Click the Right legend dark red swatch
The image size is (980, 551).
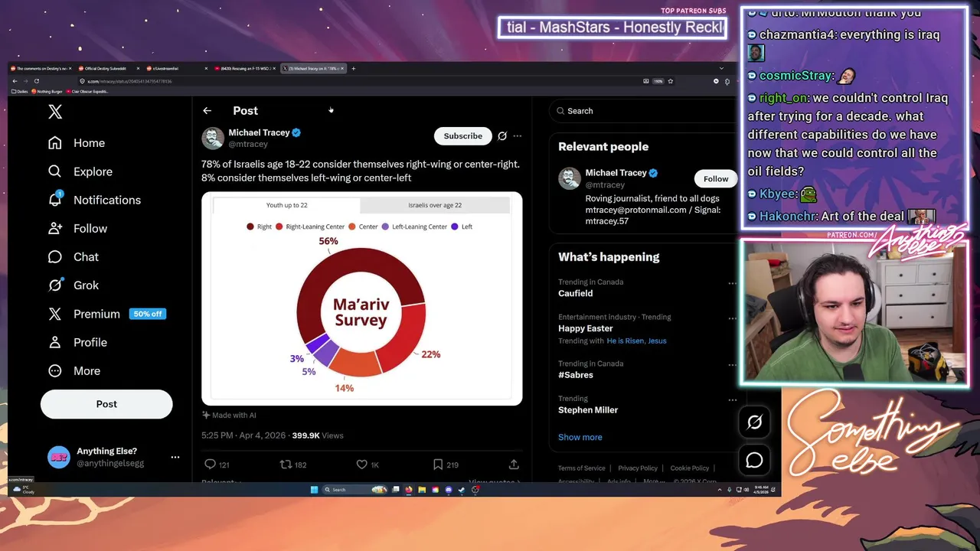pyautogui.click(x=250, y=227)
